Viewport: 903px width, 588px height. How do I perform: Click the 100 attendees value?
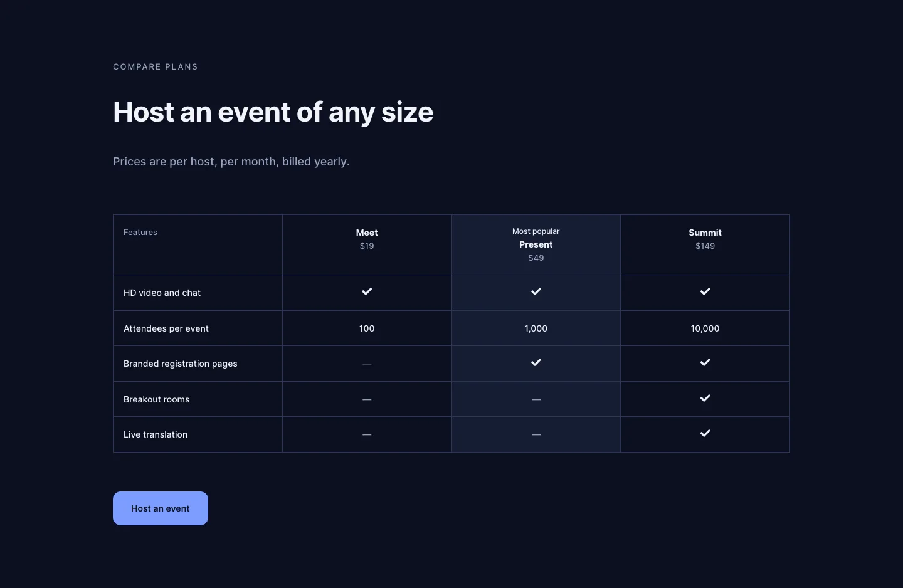pos(367,328)
